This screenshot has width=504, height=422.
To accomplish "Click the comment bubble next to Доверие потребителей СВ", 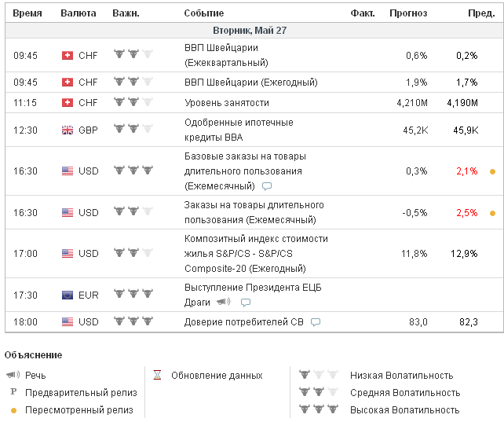I will 316,322.
